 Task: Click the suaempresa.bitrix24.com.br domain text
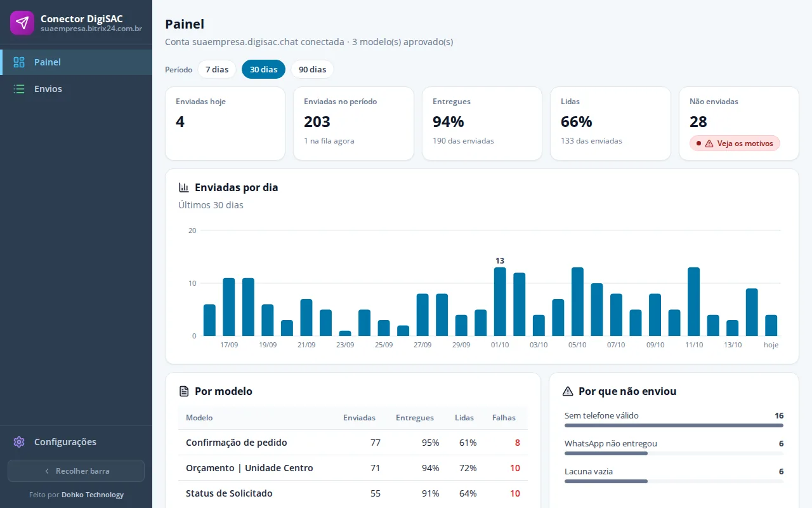pyautogui.click(x=91, y=29)
